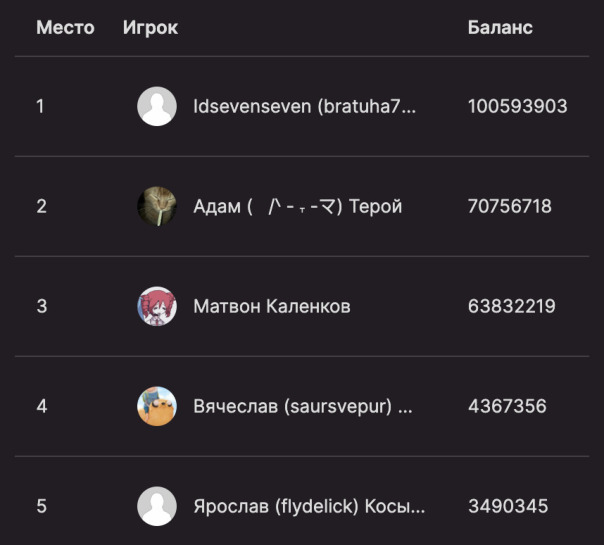Image resolution: width=604 pixels, height=545 pixels.
Task: Sort by the Баланс column header
Action: point(500,27)
